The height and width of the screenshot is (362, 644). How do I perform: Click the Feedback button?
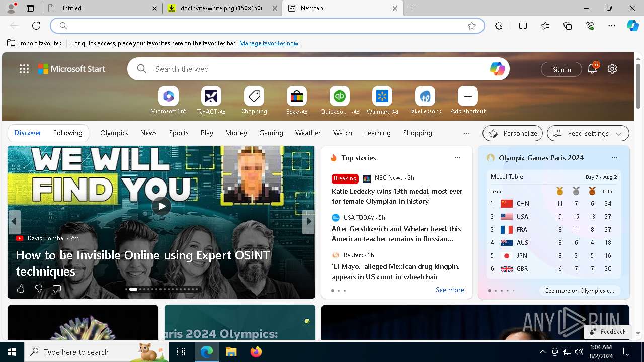click(x=607, y=331)
